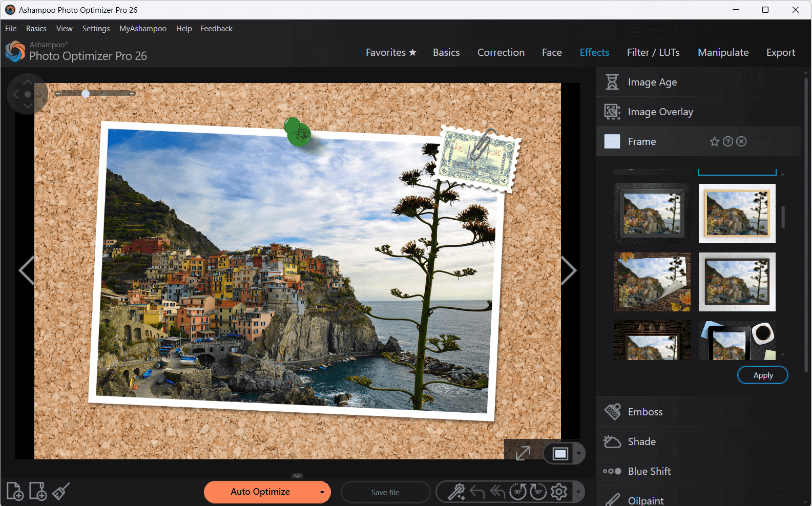Expand the view mode dropdown arrow
Screen dimensions: 812x506
579,454
